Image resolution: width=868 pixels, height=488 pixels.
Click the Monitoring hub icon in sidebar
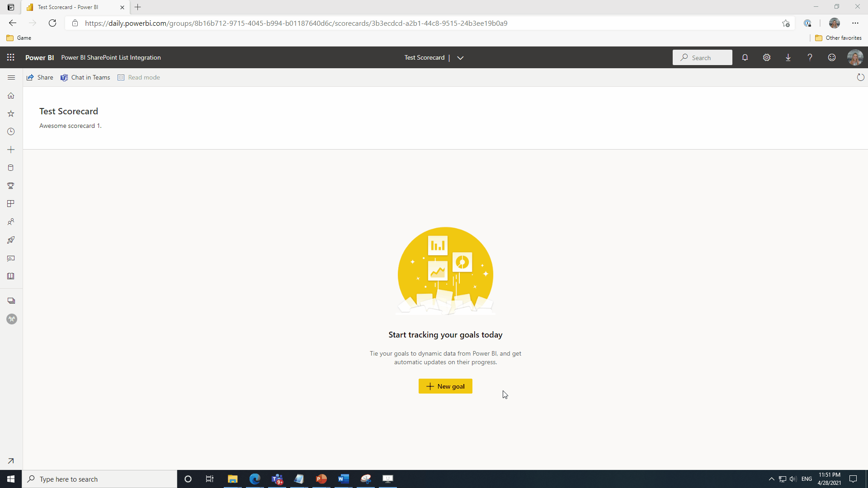pos(11,258)
